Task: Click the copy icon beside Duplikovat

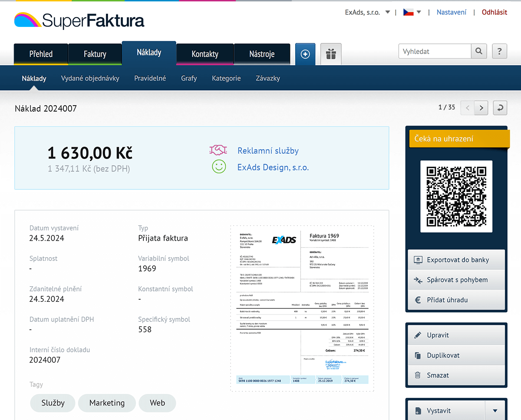Action: tap(418, 355)
